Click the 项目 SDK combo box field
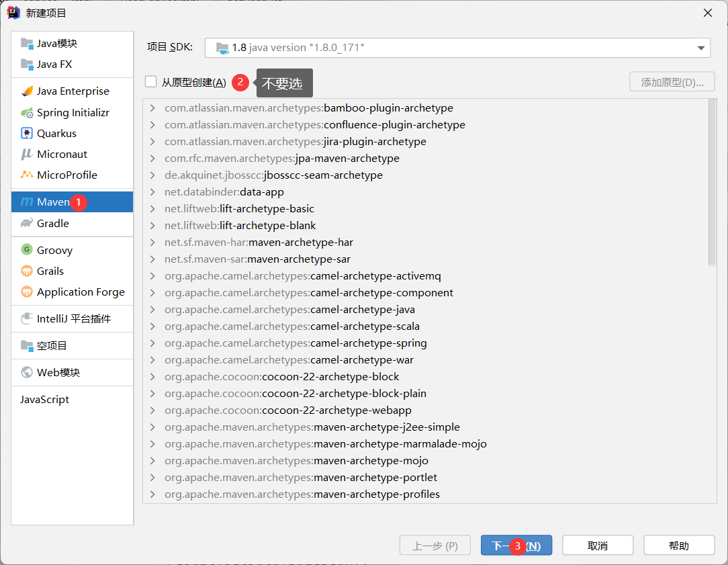 pos(457,48)
